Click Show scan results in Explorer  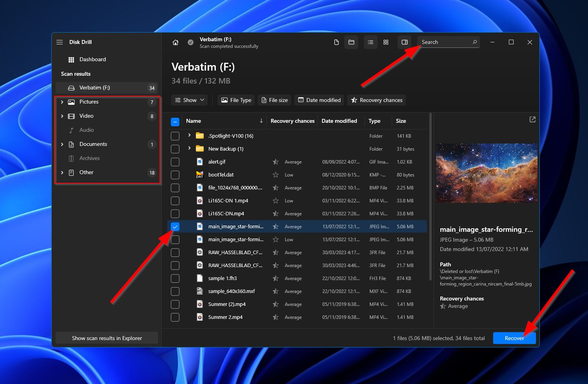[107, 338]
